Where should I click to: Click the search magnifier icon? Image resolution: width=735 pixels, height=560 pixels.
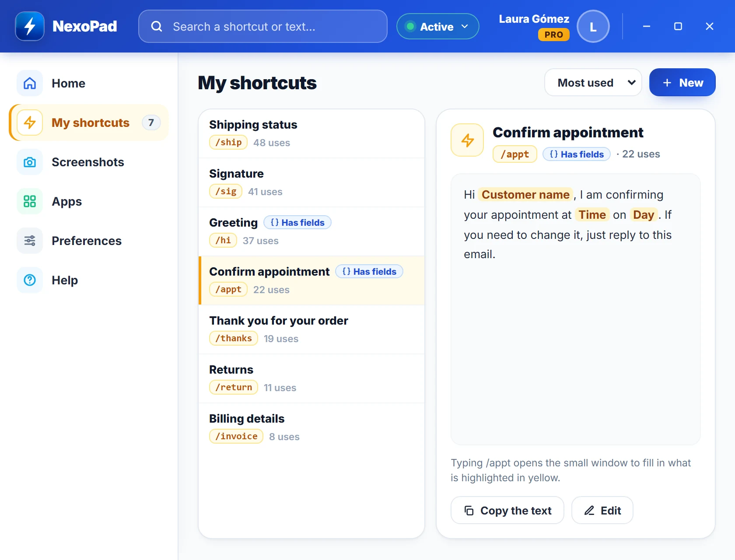tap(157, 27)
